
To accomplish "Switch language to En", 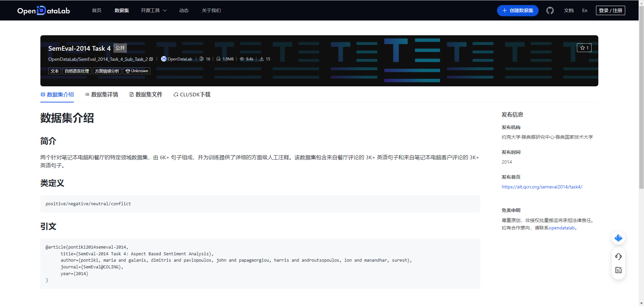I will (x=585, y=10).
